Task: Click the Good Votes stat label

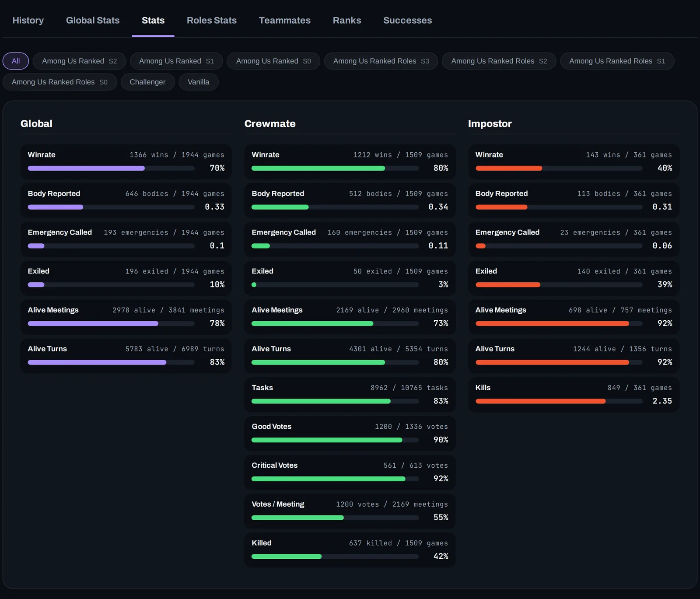Action: click(x=271, y=427)
